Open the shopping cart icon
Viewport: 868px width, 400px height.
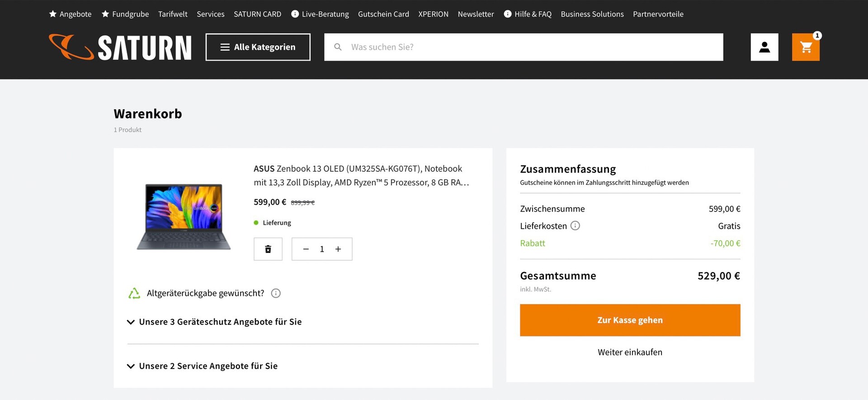[806, 47]
